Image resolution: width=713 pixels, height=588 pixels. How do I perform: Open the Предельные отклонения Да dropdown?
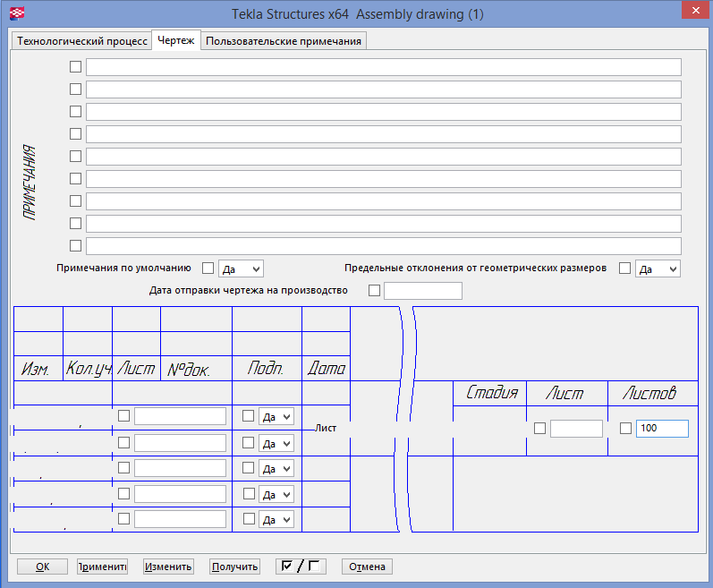(658, 268)
